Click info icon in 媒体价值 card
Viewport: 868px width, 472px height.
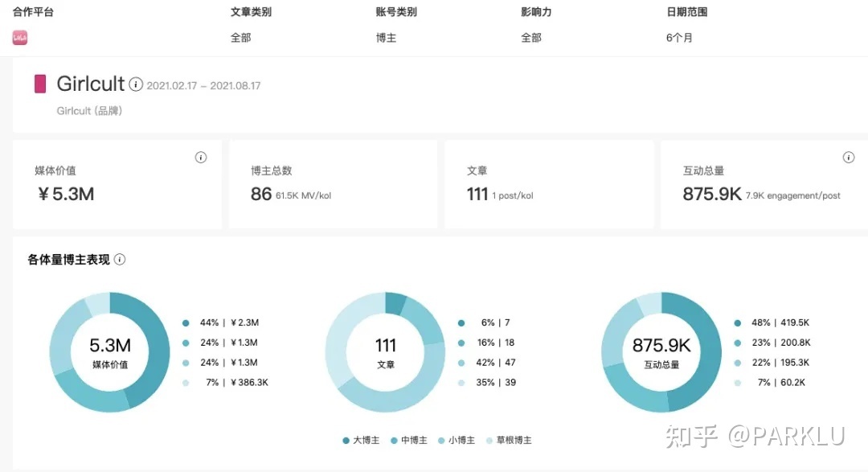[x=201, y=158]
